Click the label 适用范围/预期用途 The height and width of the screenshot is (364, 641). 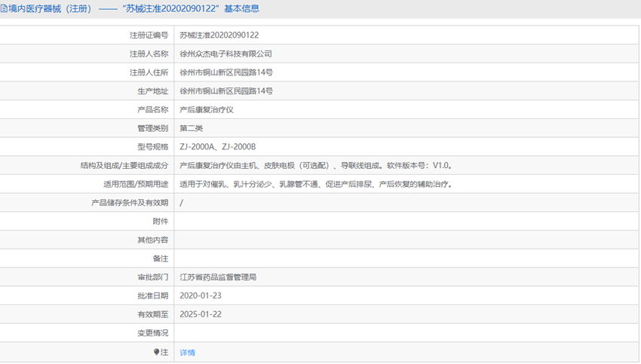136,184
